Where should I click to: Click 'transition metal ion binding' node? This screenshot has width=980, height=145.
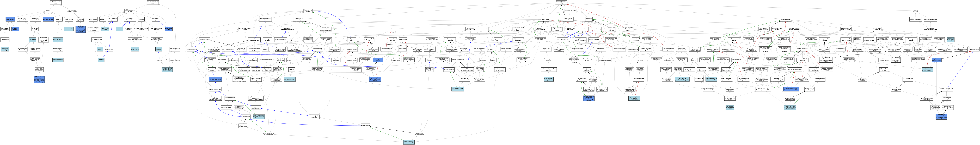[x=58, y=49]
